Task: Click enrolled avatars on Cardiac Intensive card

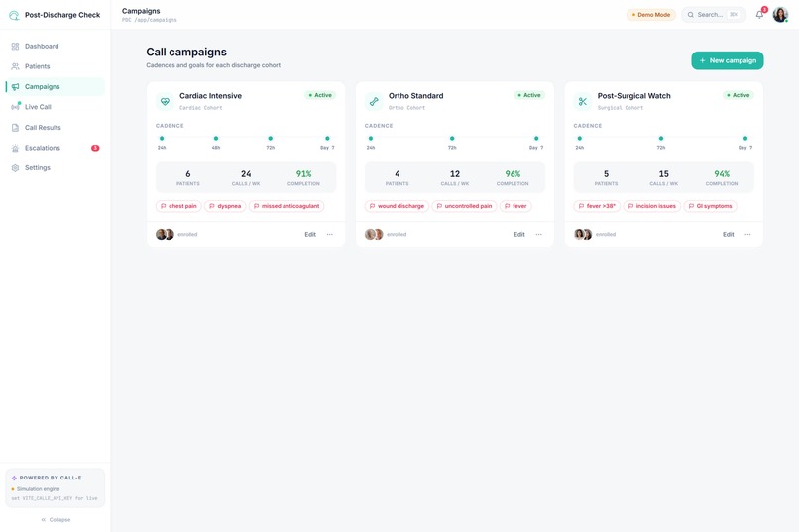Action: click(x=166, y=234)
